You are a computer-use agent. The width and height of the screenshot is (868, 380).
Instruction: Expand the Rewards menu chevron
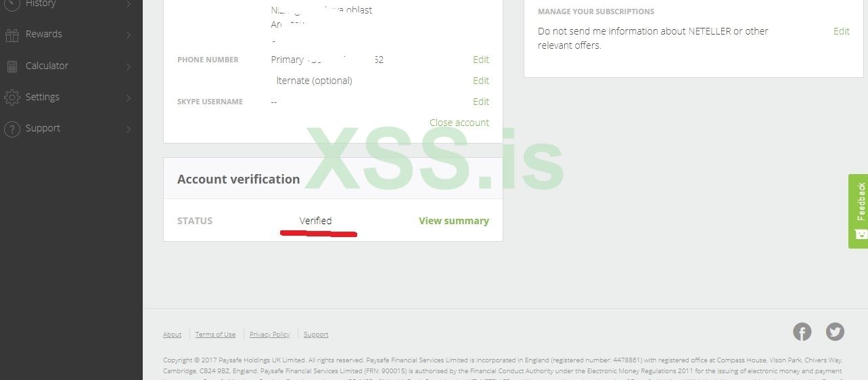[129, 35]
